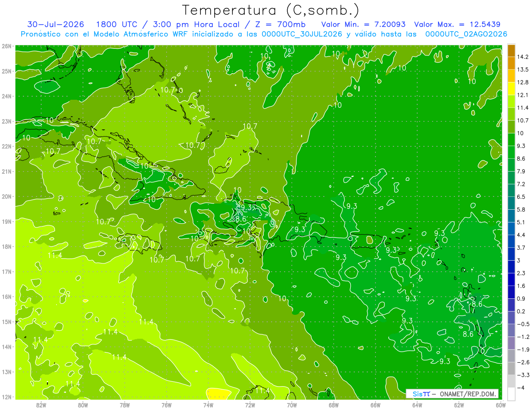Click the '62W' longitude axis label
Viewport: 532px width, 411px height.
(x=459, y=405)
